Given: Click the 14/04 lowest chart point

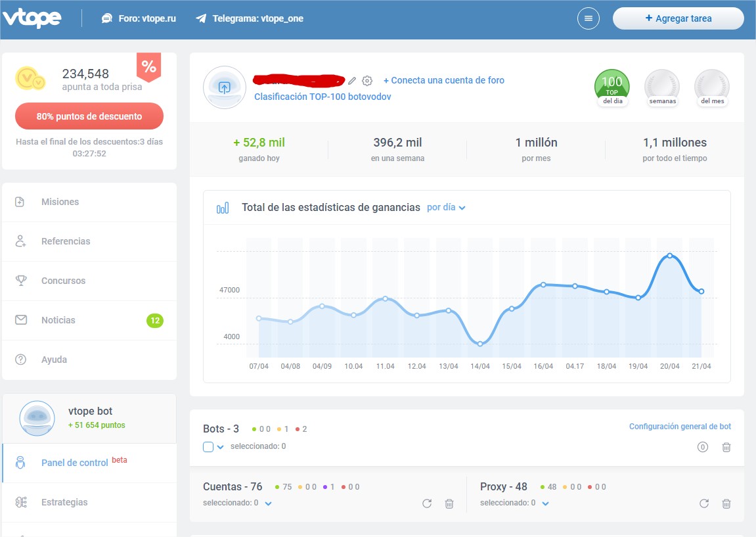Looking at the screenshot, I should point(480,344).
